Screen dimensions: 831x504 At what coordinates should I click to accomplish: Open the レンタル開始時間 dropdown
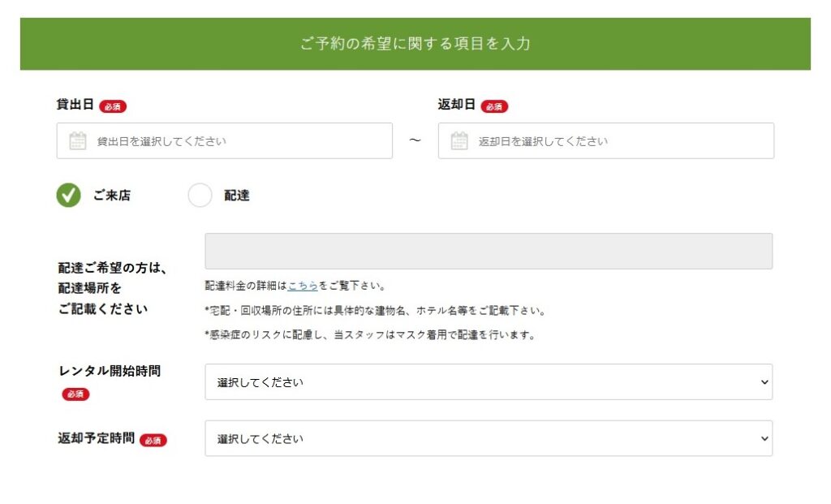coord(488,382)
